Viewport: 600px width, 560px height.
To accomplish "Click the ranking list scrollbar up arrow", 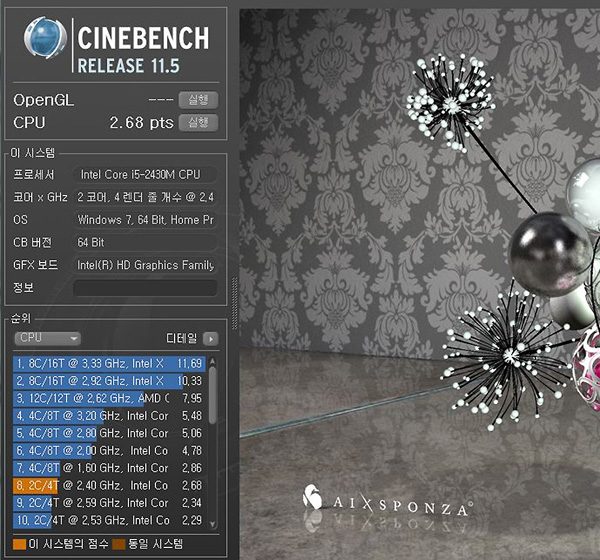I will (x=213, y=361).
